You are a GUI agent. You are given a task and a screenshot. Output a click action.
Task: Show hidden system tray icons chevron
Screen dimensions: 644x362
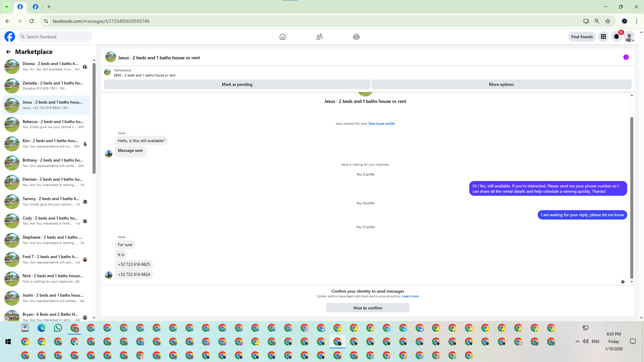pyautogui.click(x=577, y=342)
